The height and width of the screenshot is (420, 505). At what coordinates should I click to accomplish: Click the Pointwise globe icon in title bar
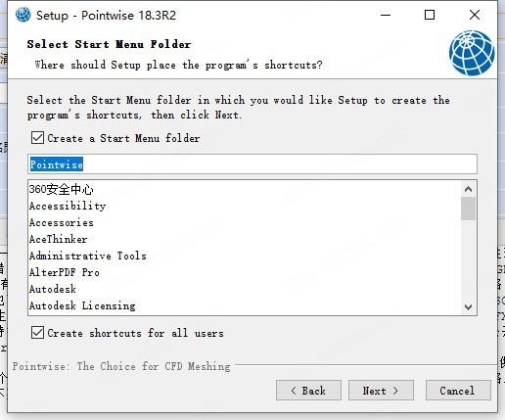point(23,15)
